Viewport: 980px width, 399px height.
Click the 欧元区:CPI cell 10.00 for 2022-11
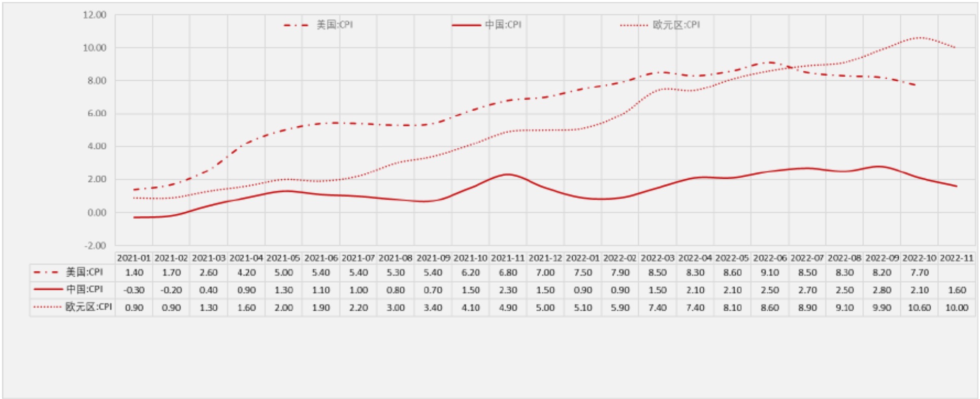point(957,308)
